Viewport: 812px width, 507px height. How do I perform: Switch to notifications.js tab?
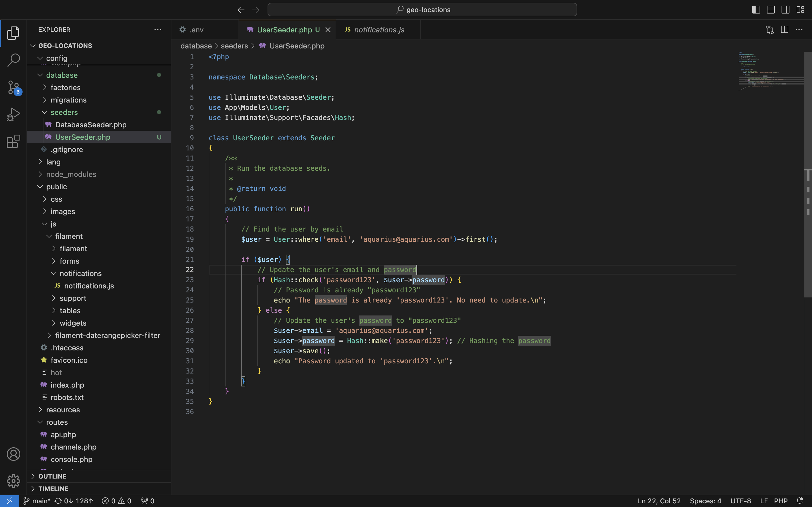coord(379,30)
